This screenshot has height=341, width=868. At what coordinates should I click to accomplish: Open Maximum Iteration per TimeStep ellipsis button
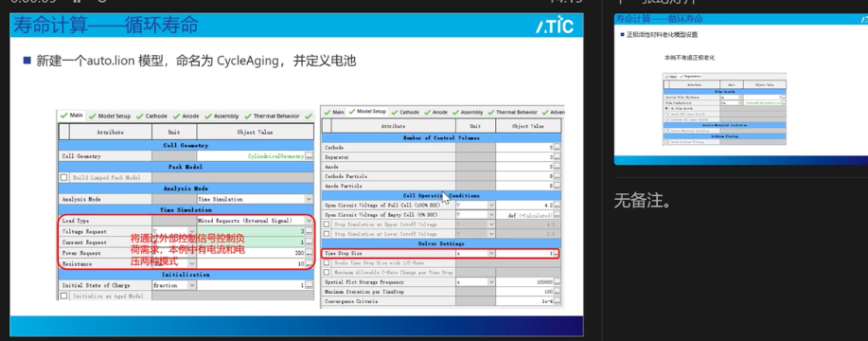click(557, 292)
